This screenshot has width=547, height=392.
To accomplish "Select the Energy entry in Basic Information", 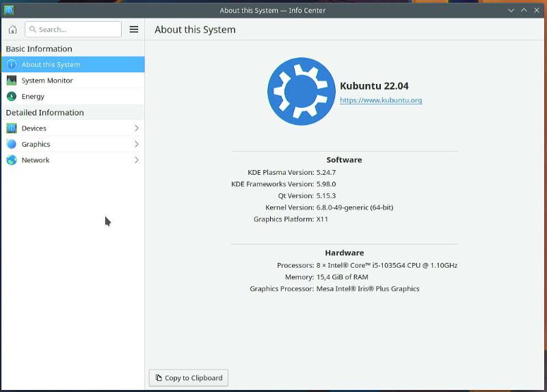I will 73,96.
